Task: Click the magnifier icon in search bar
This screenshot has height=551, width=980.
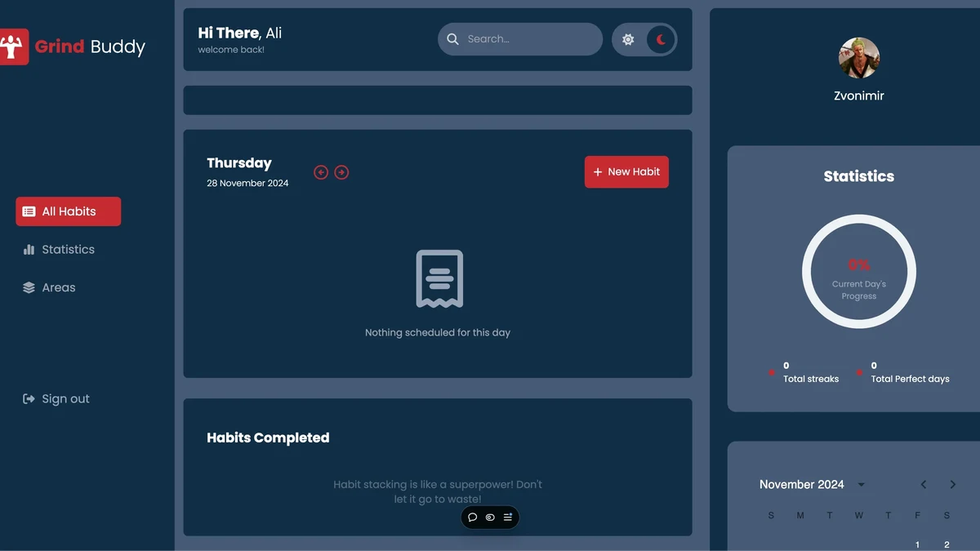Action: (452, 39)
